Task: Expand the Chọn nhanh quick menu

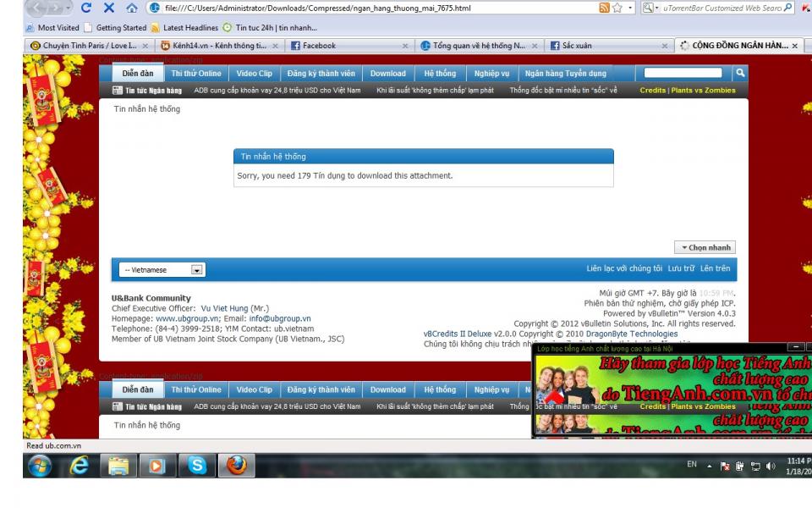Action: point(705,247)
